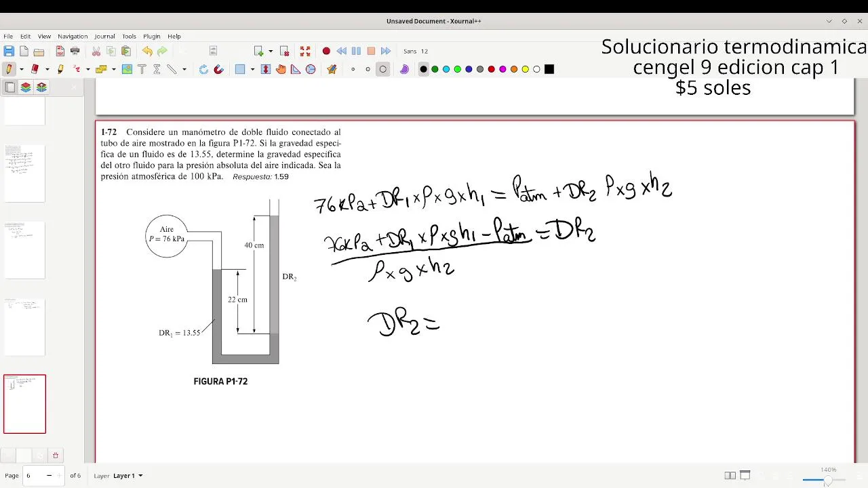
Task: Open the Edit menu
Action: (25, 36)
